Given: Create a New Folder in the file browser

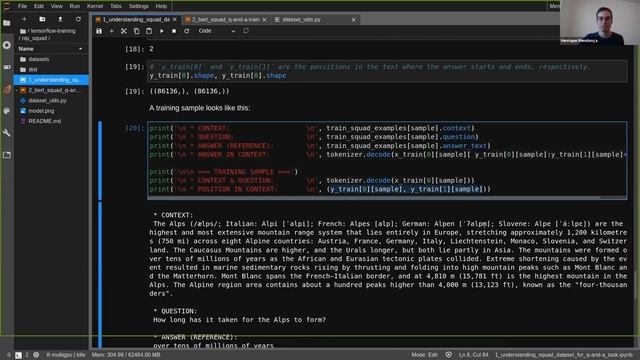Looking at the screenshot, I should (x=42, y=19).
